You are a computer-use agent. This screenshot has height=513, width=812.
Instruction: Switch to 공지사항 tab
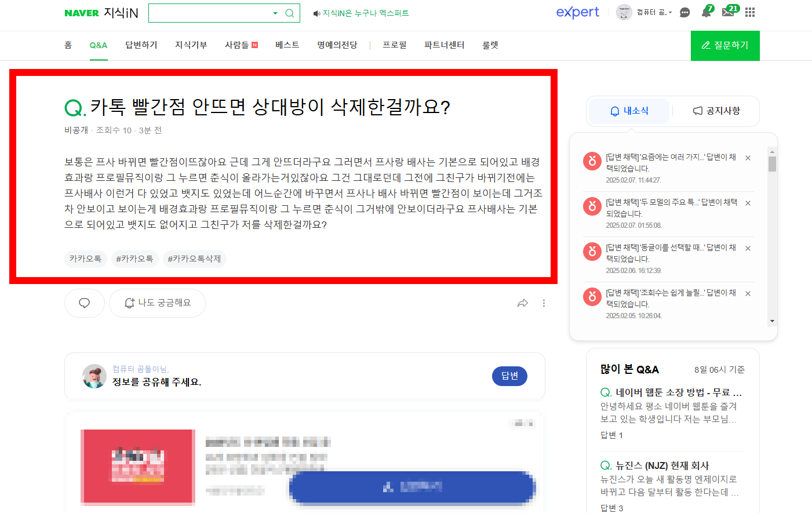click(716, 111)
